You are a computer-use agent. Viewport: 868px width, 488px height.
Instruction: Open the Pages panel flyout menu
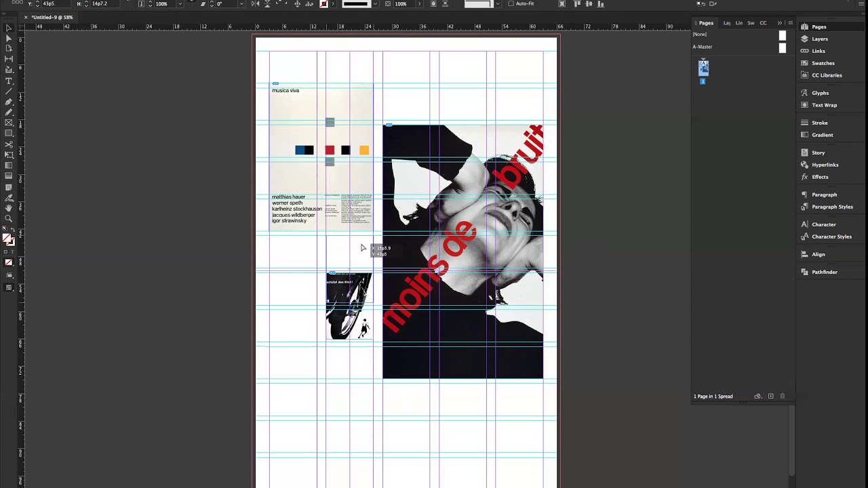(790, 23)
